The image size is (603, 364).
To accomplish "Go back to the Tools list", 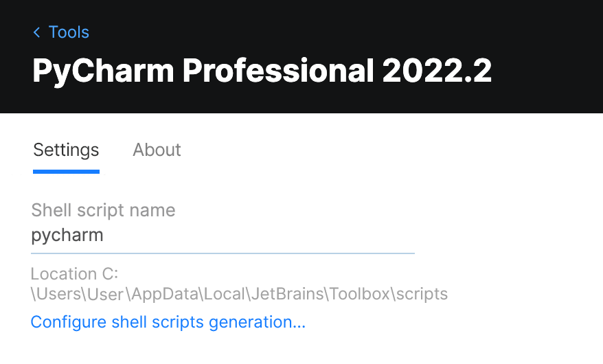I will [x=68, y=32].
